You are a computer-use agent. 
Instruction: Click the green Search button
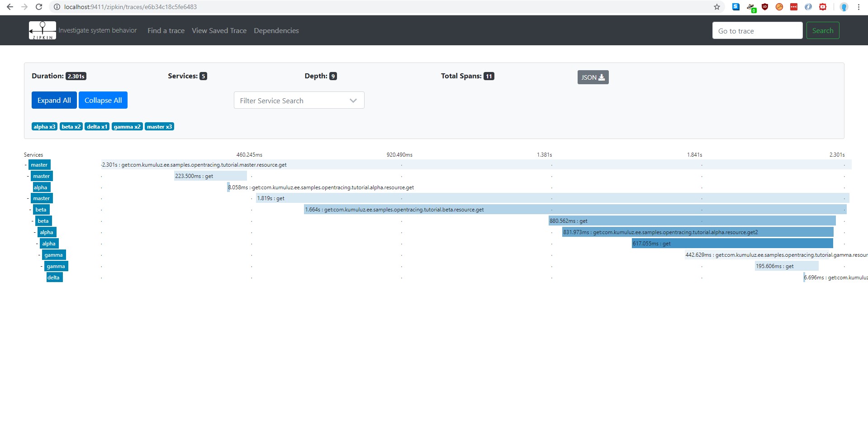click(x=823, y=31)
